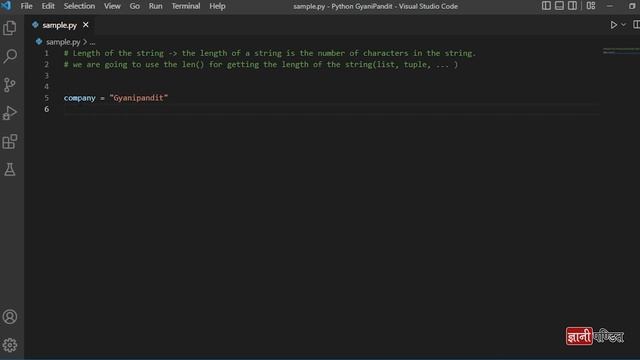Open the Extensions view
This screenshot has height=360, width=640.
pyautogui.click(x=10, y=142)
